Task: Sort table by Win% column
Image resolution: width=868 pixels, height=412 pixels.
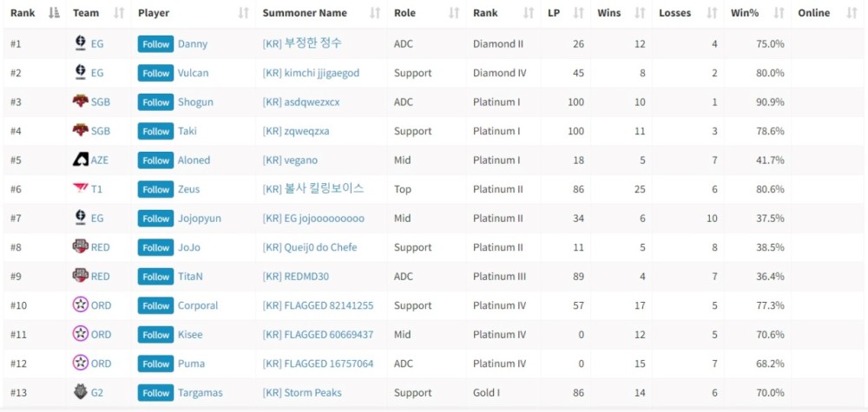Action: point(746,13)
